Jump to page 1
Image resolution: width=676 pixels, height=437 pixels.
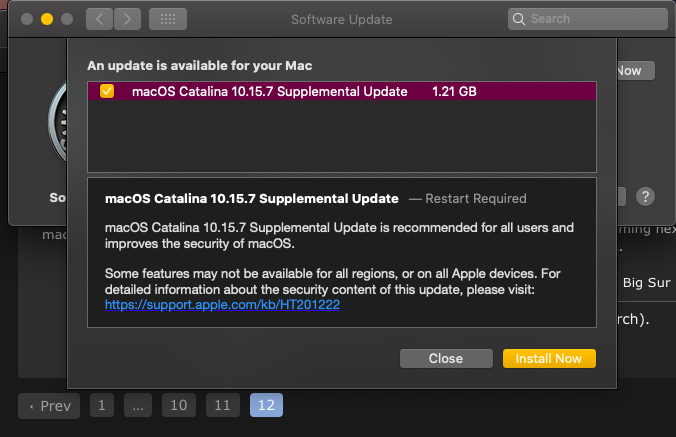point(102,405)
